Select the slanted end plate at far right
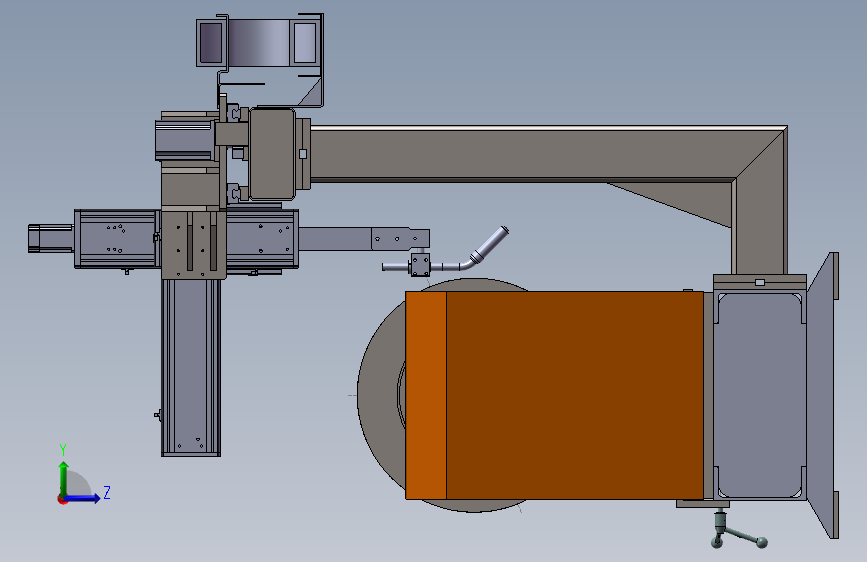 823,395
